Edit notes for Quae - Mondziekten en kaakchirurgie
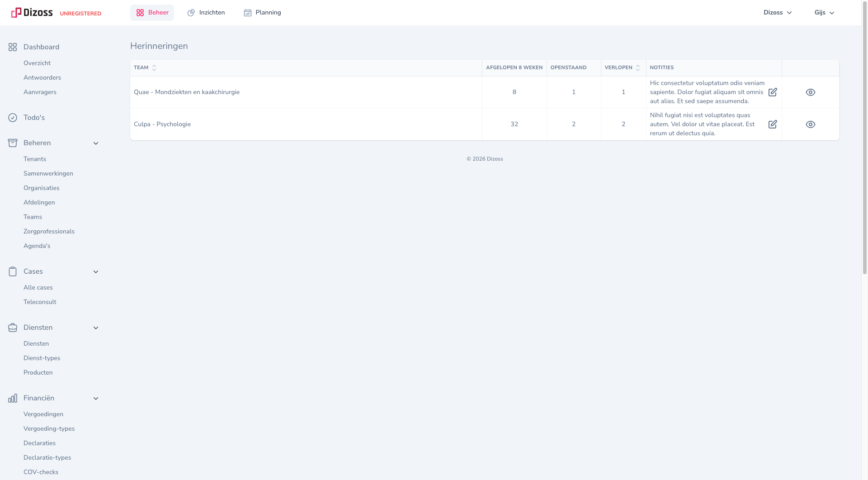Viewport: 868px width, 480px height. tap(773, 92)
